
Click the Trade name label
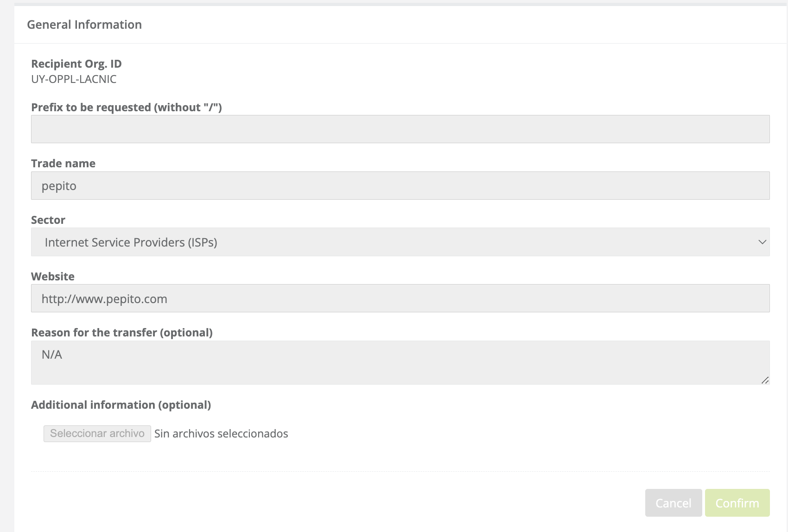click(x=63, y=164)
